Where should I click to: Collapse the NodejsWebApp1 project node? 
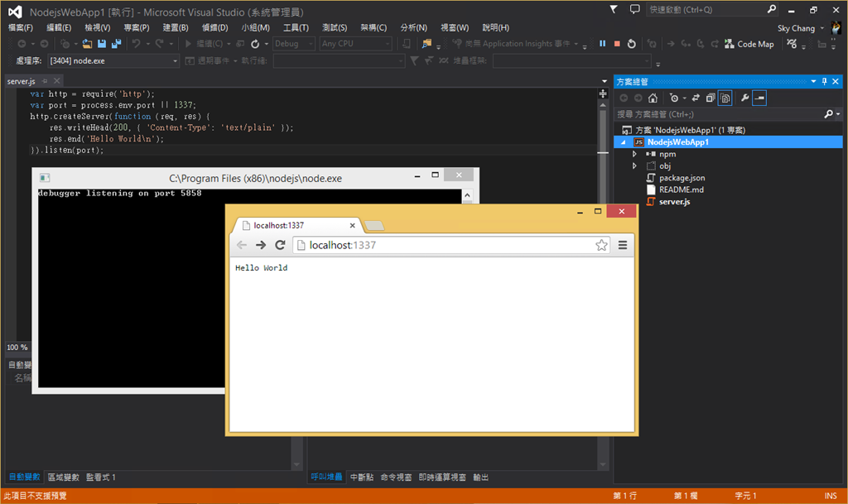(x=623, y=142)
